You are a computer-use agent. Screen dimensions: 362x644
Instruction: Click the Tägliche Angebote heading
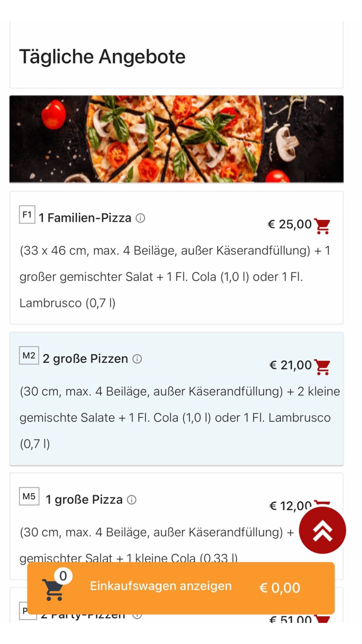click(102, 56)
